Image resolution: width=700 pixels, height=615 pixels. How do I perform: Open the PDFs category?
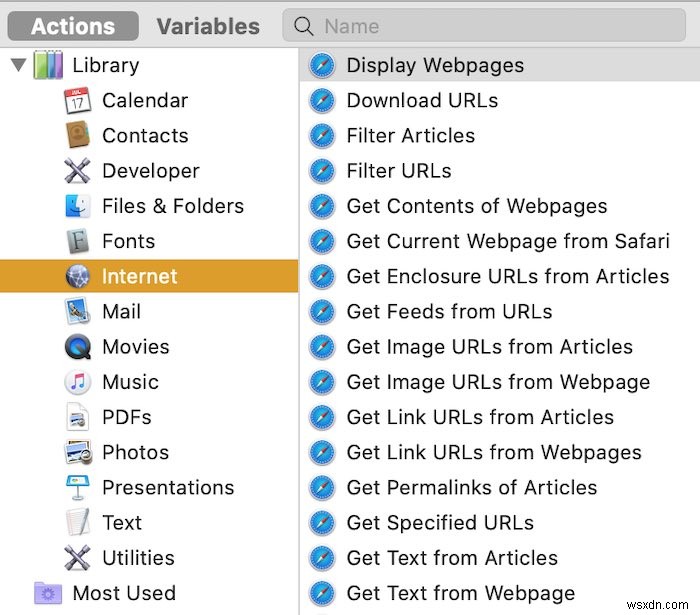[x=127, y=417]
